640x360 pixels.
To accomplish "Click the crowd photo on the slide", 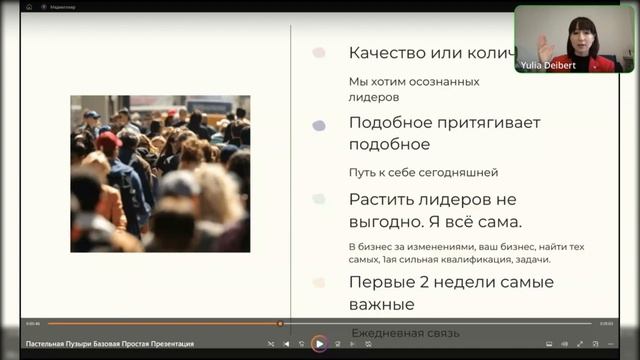I will 160,174.
